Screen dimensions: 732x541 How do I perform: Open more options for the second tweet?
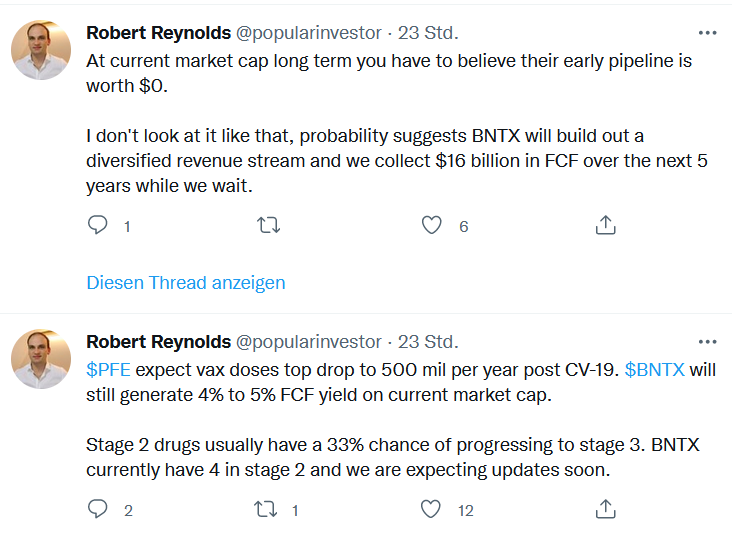[707, 341]
